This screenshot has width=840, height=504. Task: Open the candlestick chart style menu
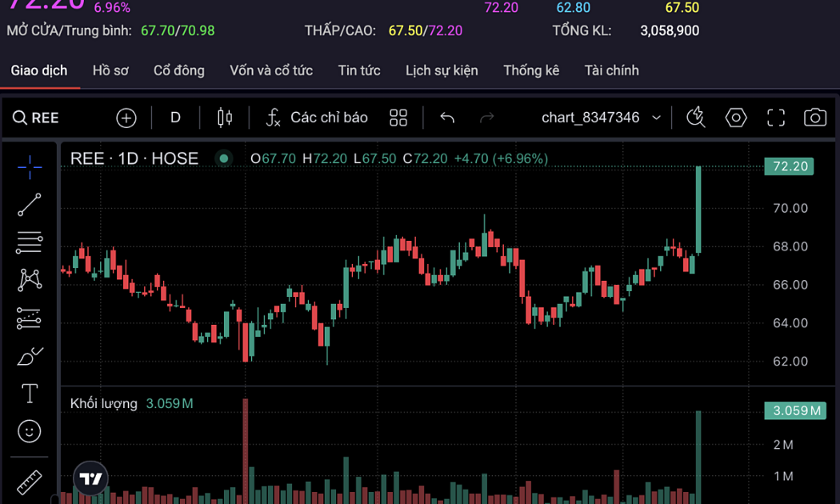(225, 118)
